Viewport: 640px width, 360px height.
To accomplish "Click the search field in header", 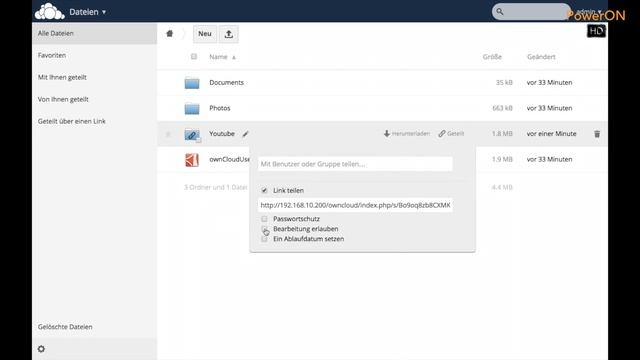I will [x=531, y=11].
